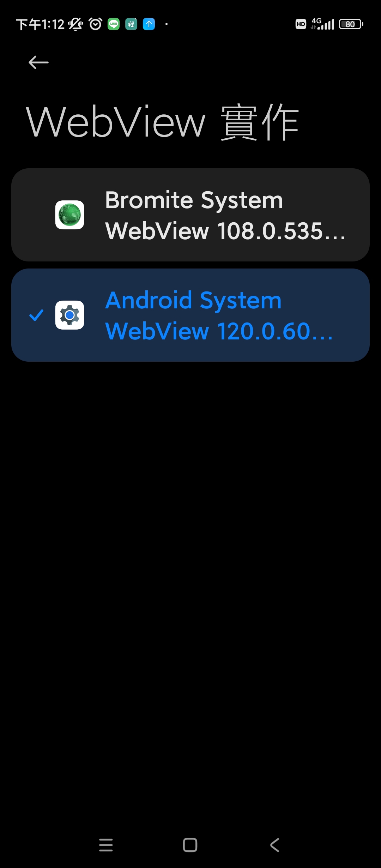Tap the blue upload arrow notification icon
The width and height of the screenshot is (381, 868).
click(149, 24)
